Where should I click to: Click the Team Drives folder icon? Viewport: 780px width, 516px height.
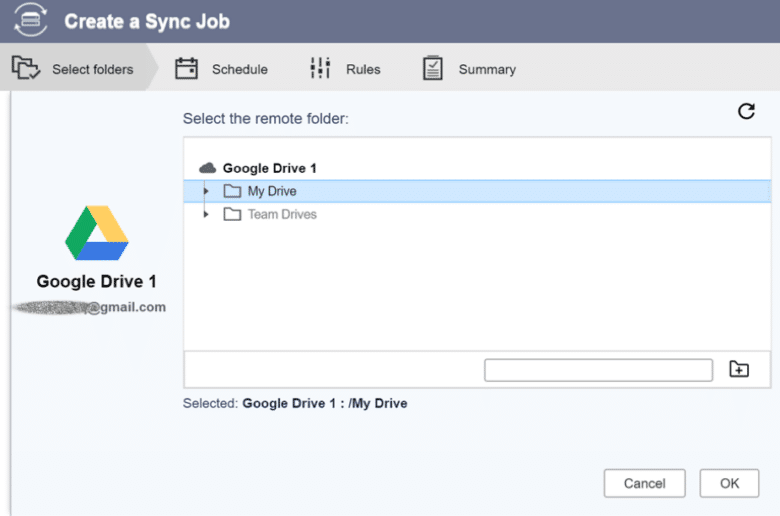pyautogui.click(x=232, y=214)
